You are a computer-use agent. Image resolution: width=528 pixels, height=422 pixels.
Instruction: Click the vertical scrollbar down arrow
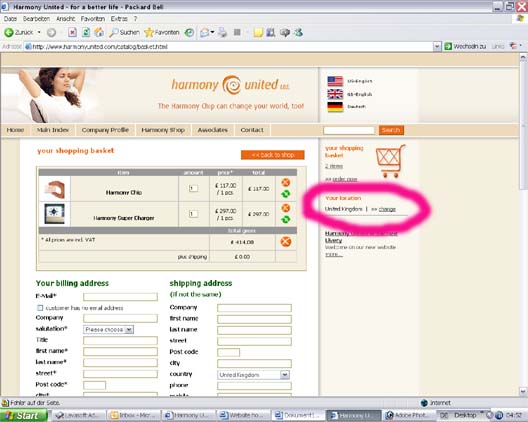click(523, 391)
